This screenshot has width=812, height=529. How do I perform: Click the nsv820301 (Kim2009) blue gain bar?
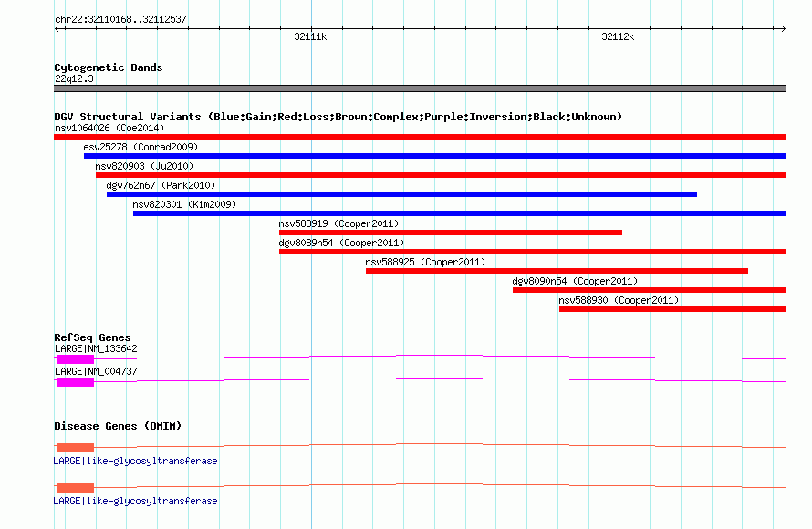point(460,213)
